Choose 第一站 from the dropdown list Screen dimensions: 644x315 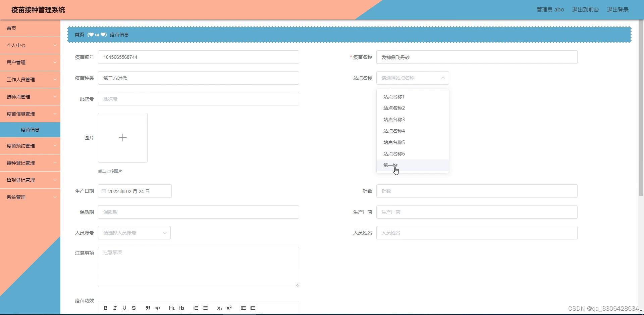coord(413,165)
